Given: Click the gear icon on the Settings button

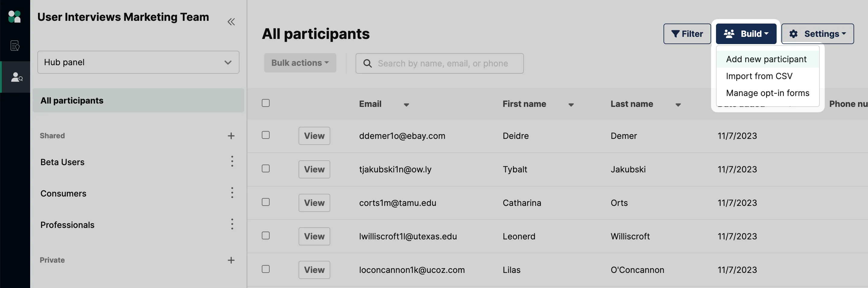Looking at the screenshot, I should point(794,34).
